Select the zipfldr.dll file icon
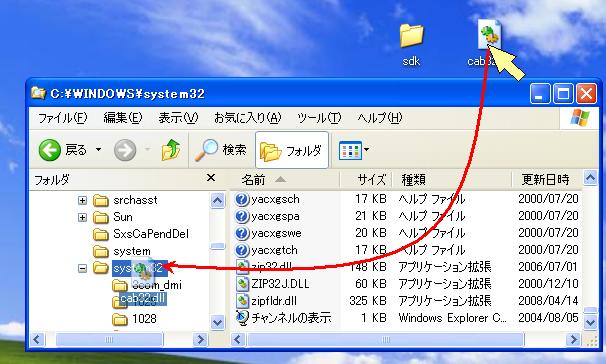Image resolution: width=606 pixels, height=364 pixels. (242, 301)
